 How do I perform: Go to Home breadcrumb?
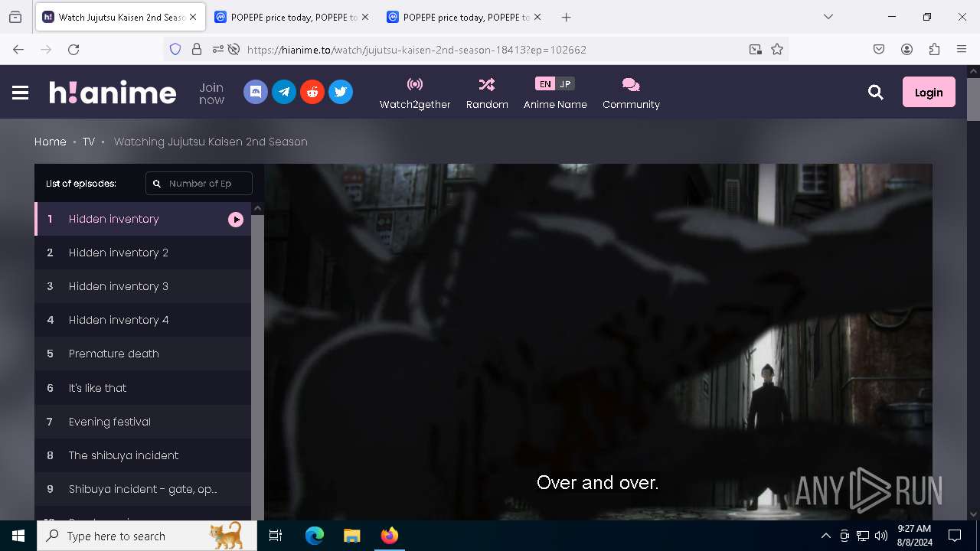coord(51,142)
